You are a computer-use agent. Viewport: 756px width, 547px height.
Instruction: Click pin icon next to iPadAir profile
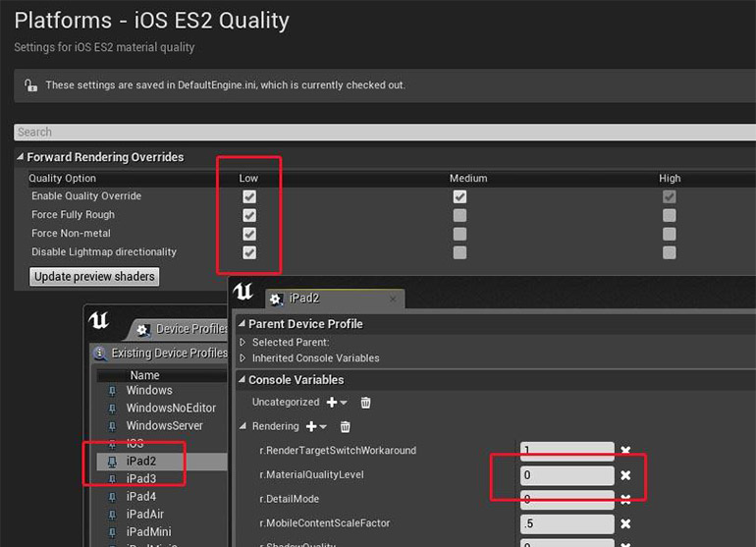tap(112, 516)
